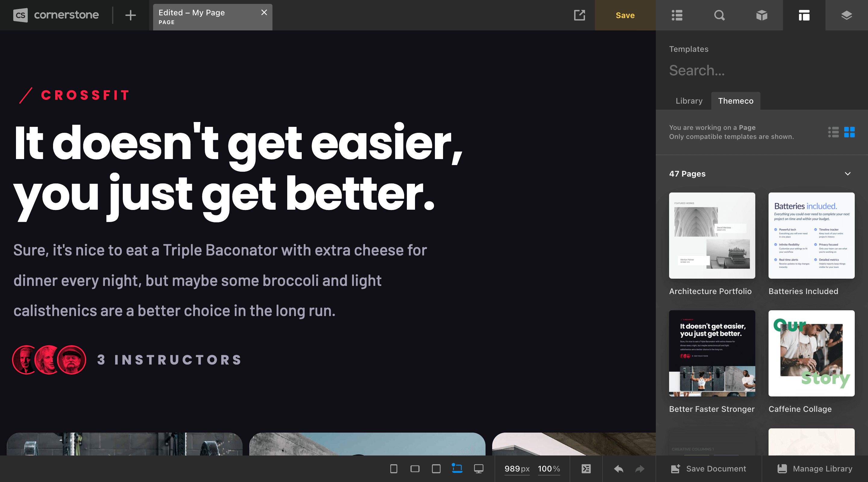
Task: Select the Search tool in the top toolbar
Action: 719,15
